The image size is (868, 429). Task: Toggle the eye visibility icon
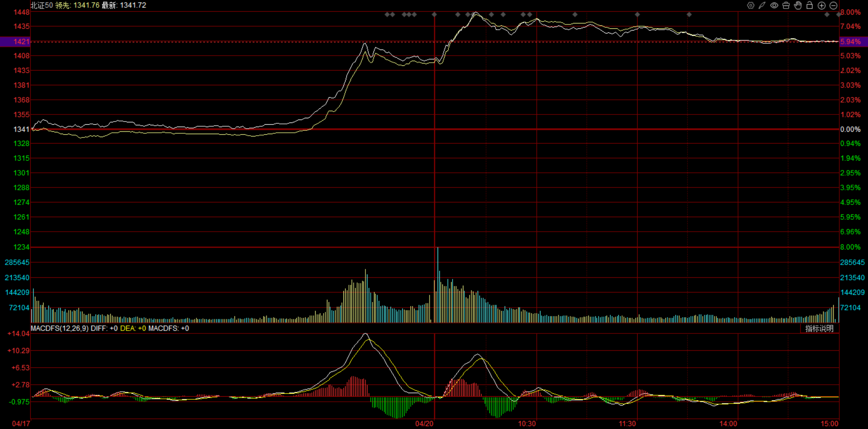tap(774, 6)
